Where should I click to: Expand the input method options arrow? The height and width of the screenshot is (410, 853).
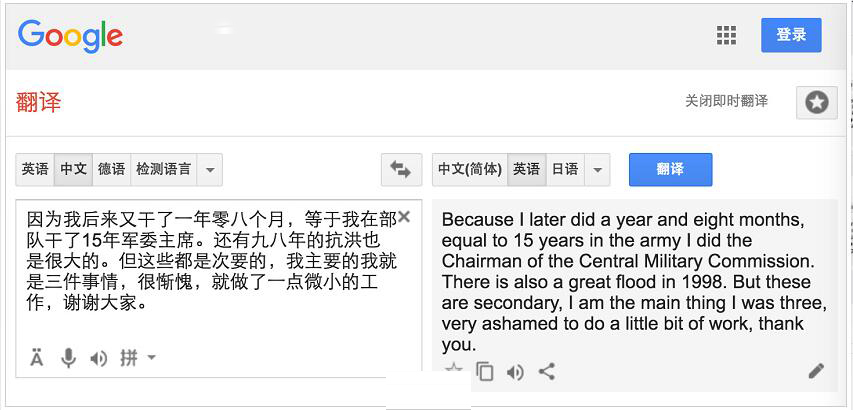[x=152, y=358]
